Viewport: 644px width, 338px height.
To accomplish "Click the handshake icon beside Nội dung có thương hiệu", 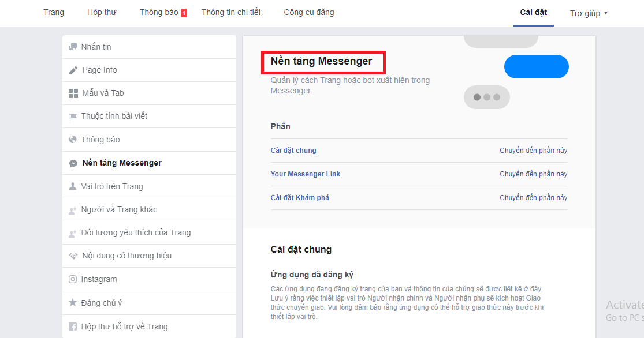I will click(x=73, y=256).
